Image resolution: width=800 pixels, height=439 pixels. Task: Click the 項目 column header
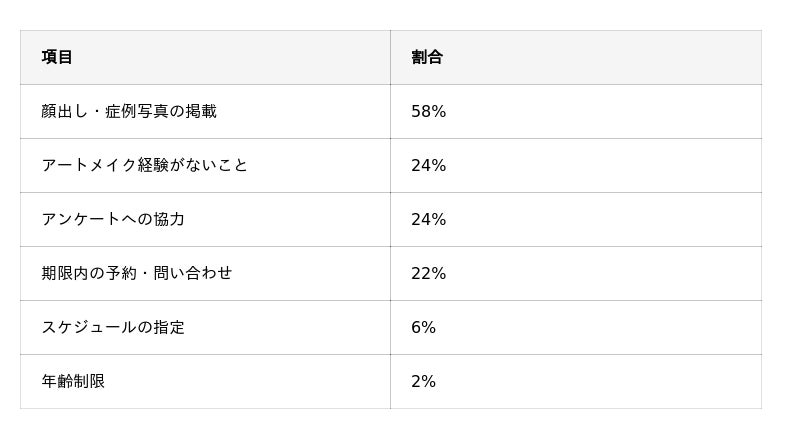tap(57, 57)
